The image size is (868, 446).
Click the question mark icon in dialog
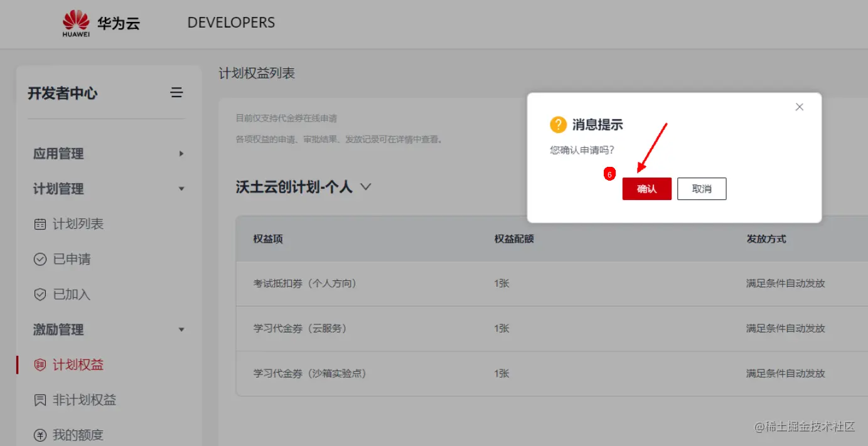tap(558, 124)
